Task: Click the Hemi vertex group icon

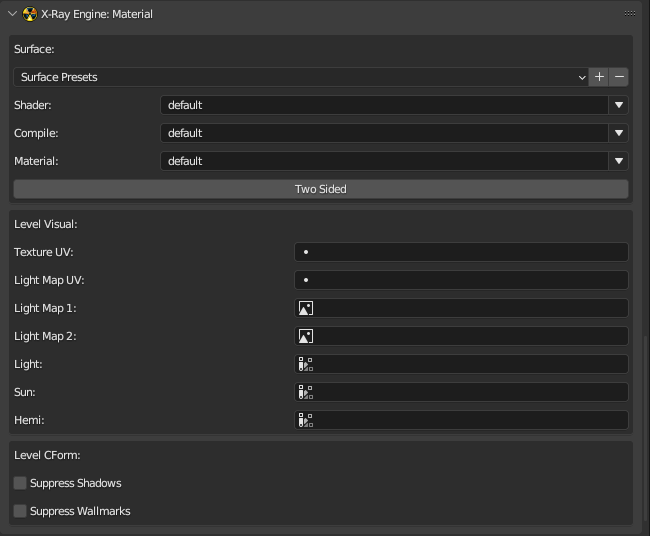Action: (306, 420)
